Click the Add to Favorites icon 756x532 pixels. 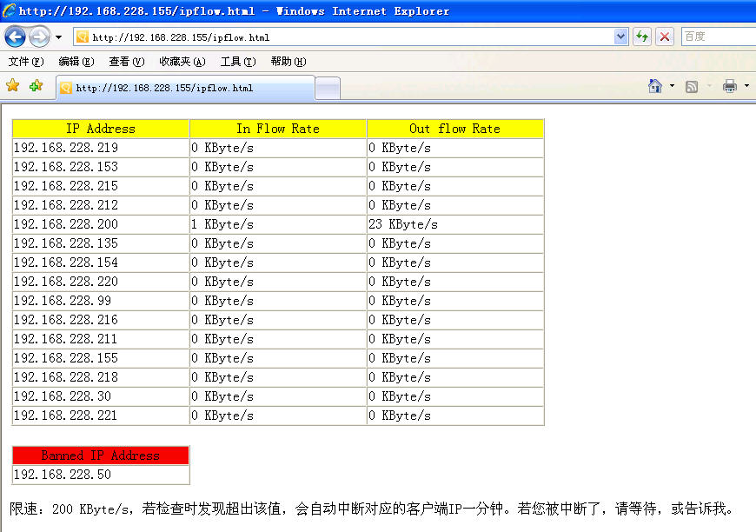point(36,86)
